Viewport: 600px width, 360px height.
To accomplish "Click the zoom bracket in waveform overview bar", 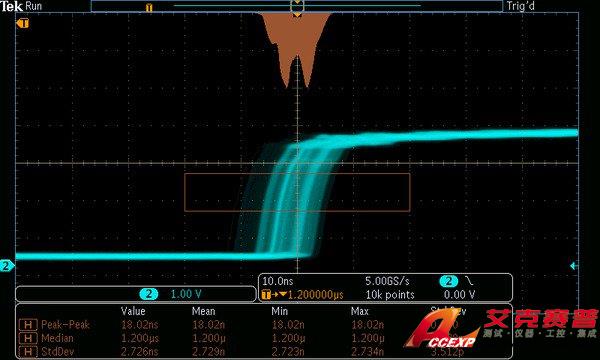I will 297,6.
